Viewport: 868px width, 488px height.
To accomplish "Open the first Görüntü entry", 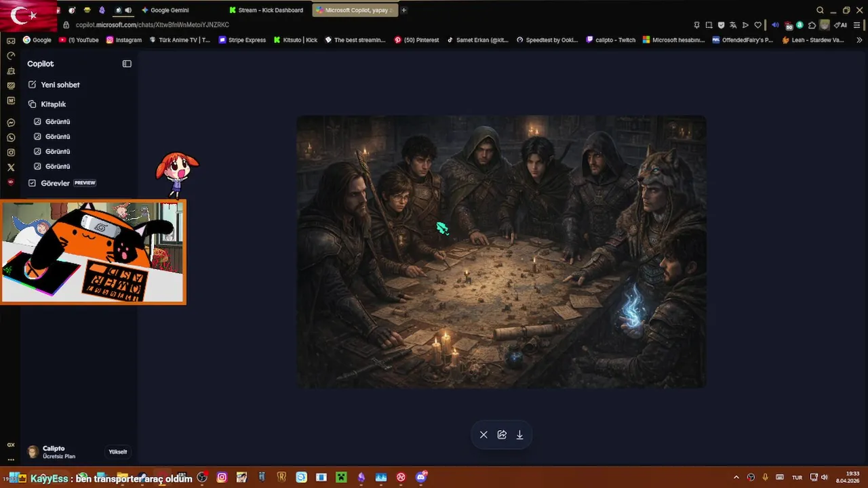I will (x=52, y=122).
